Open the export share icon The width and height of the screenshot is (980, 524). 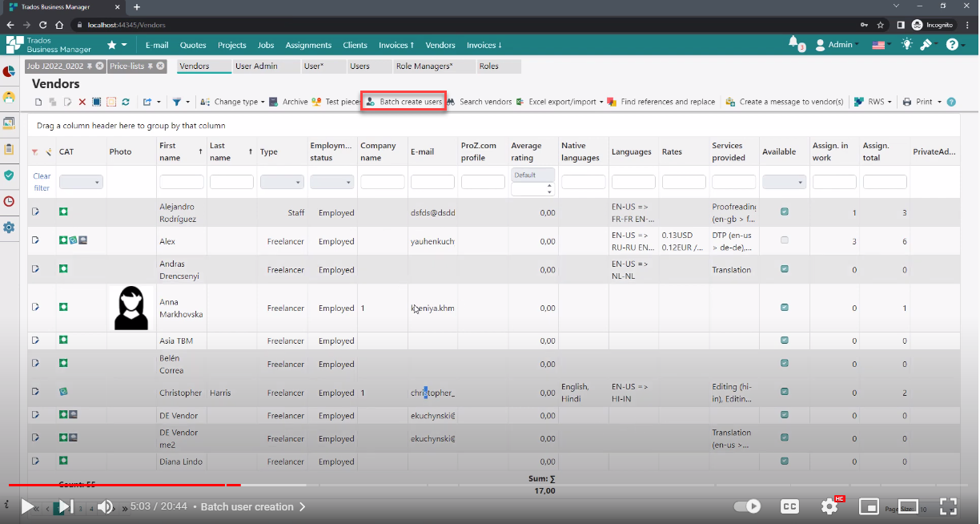pyautogui.click(x=147, y=102)
